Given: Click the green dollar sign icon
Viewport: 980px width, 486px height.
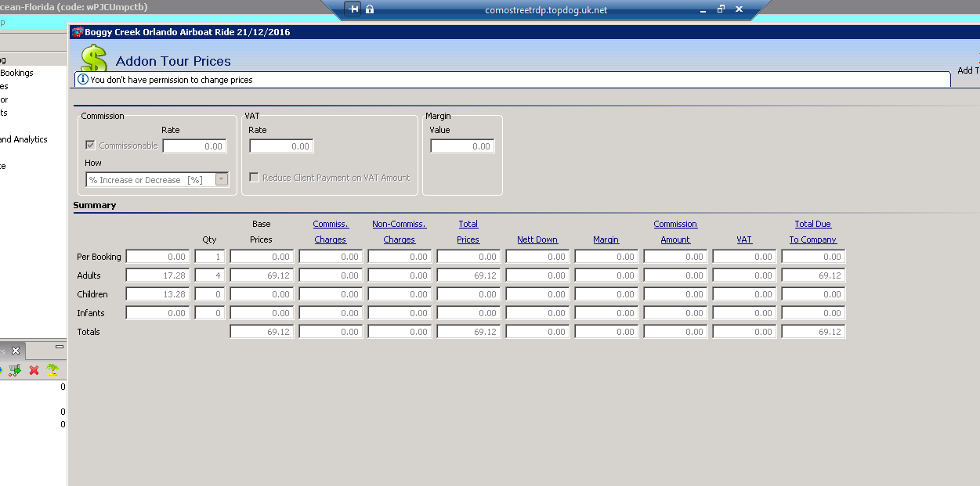Looking at the screenshot, I should point(94,58).
